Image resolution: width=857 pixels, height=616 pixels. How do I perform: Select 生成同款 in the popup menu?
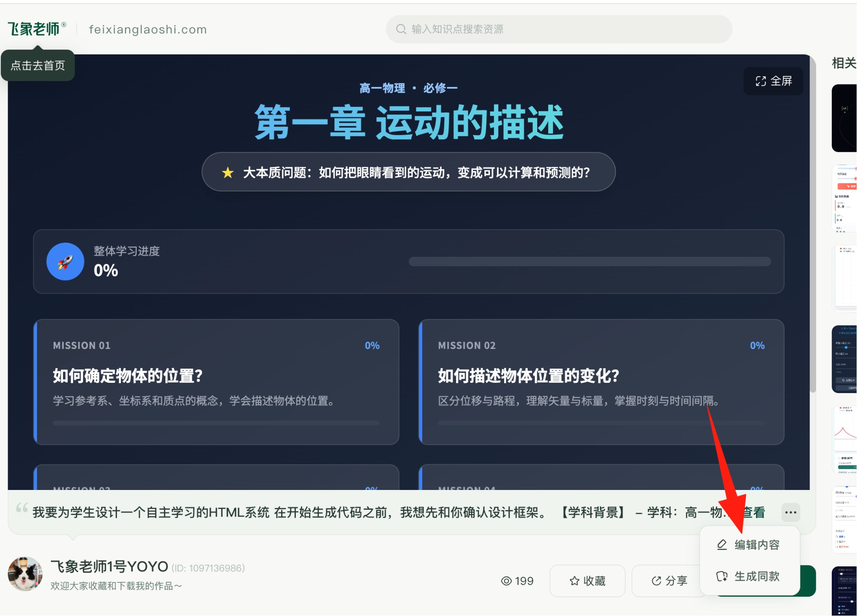[750, 577]
